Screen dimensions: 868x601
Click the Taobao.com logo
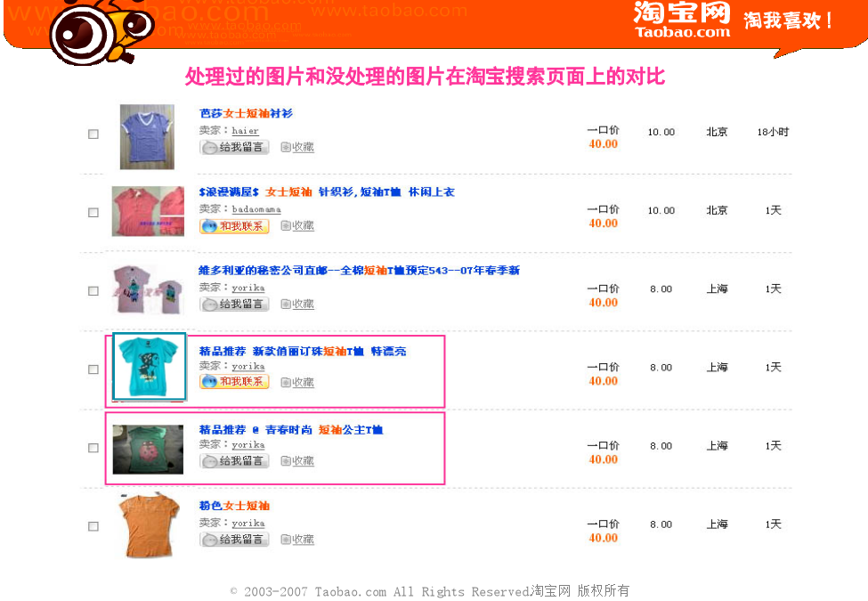pos(682,20)
